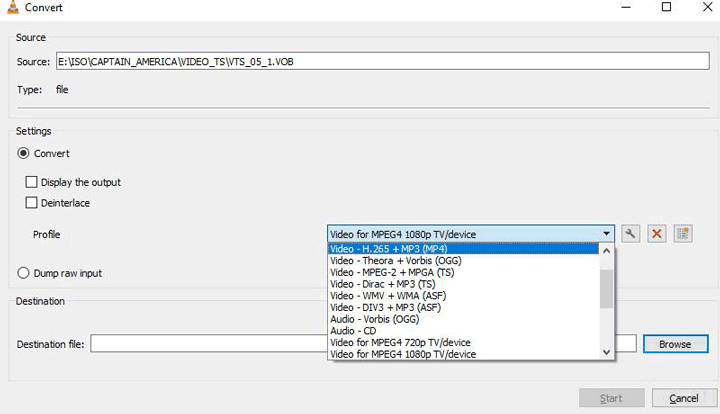Choose Video - Theora + Vorbis (OGG) profile
The image size is (720, 414).
click(463, 261)
